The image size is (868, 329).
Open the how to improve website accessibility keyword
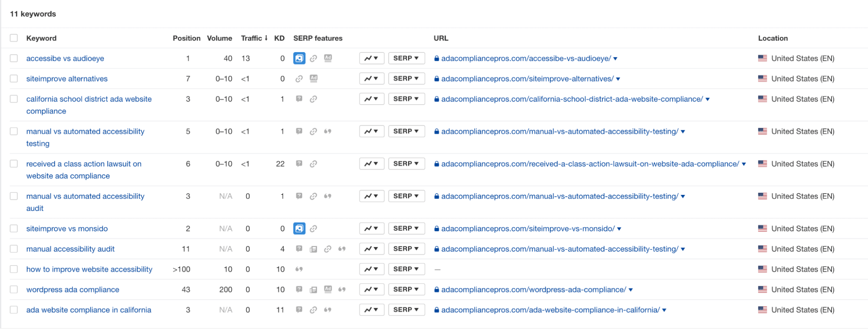(89, 269)
